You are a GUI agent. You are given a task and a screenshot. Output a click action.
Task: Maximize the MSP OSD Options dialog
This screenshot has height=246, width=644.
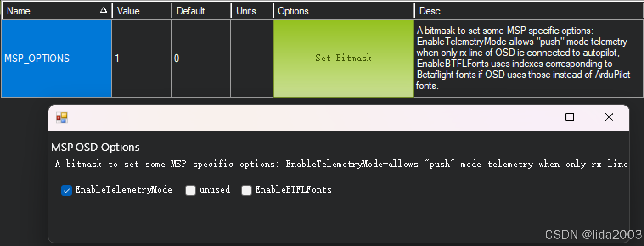pyautogui.click(x=570, y=117)
